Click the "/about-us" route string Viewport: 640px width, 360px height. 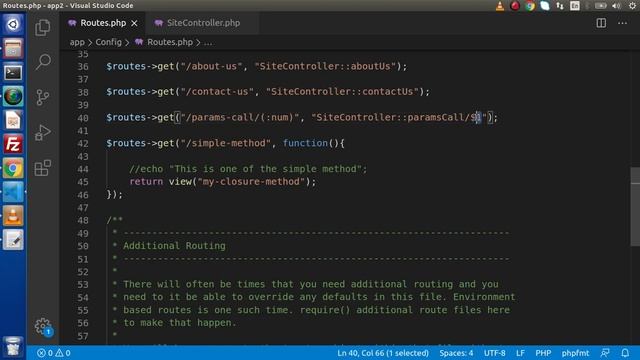coord(211,66)
